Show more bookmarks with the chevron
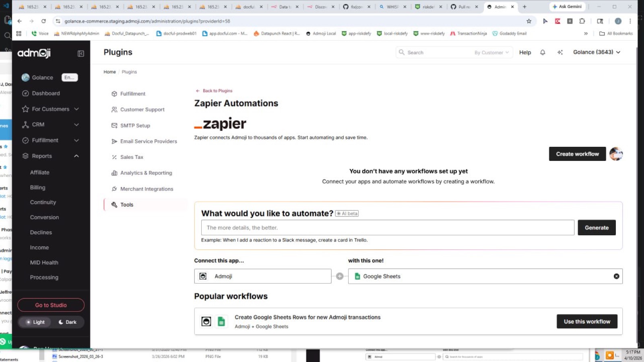 pos(586,33)
